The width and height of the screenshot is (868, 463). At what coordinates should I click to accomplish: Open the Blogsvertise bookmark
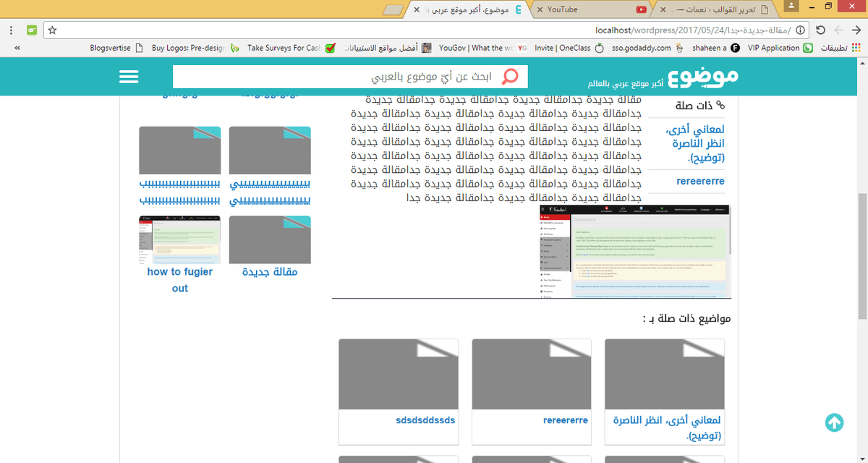117,48
